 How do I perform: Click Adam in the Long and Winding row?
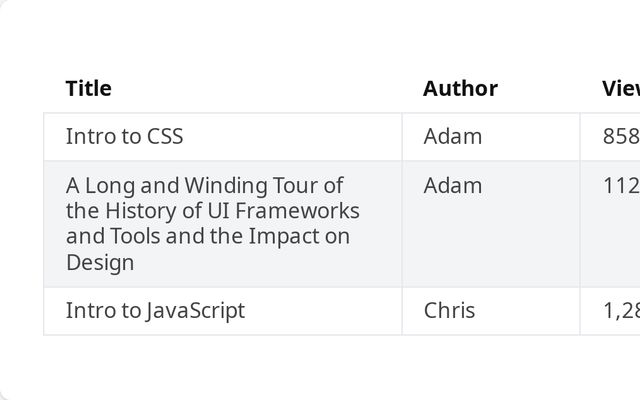tap(452, 185)
